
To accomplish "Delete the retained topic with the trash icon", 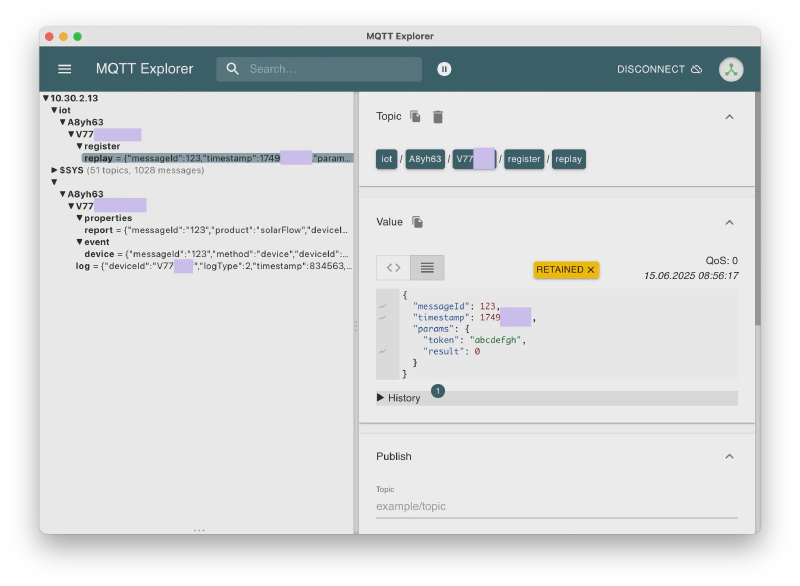I will pyautogui.click(x=438, y=116).
